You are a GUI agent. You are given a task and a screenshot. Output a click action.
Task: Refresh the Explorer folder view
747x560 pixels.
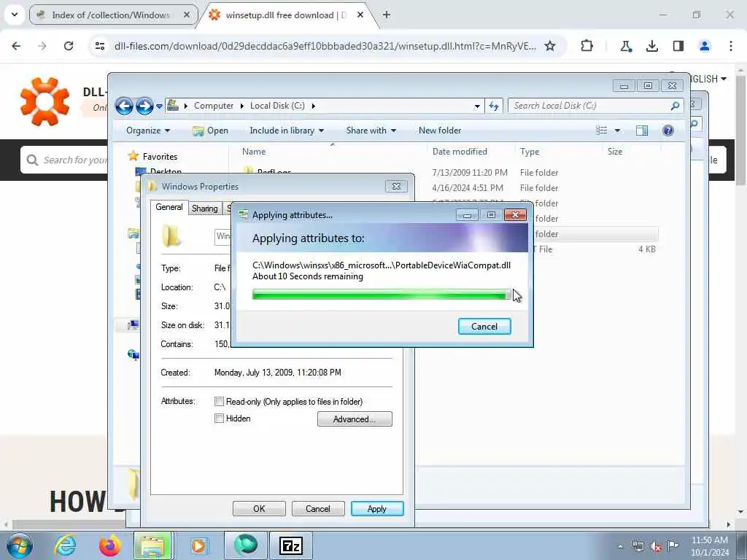click(x=494, y=106)
